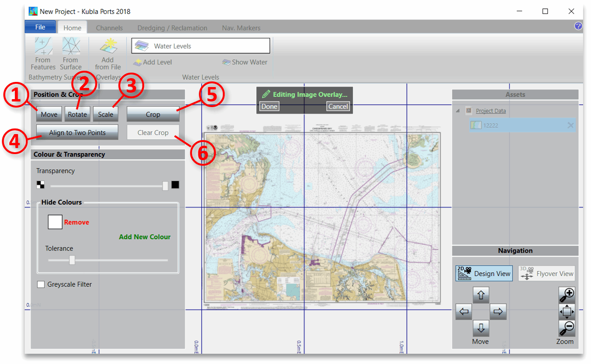Cancel editing the image overlay
591x364 pixels.
[338, 107]
